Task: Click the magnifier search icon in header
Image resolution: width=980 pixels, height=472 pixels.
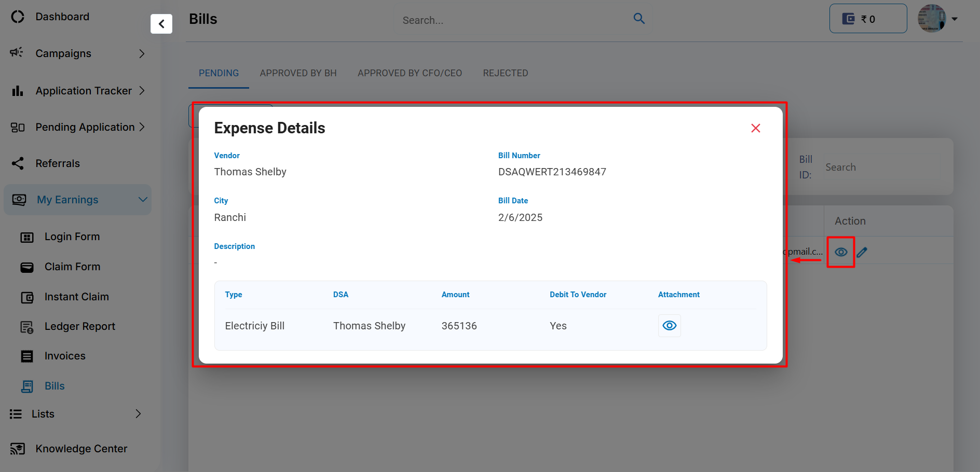Action: [639, 19]
